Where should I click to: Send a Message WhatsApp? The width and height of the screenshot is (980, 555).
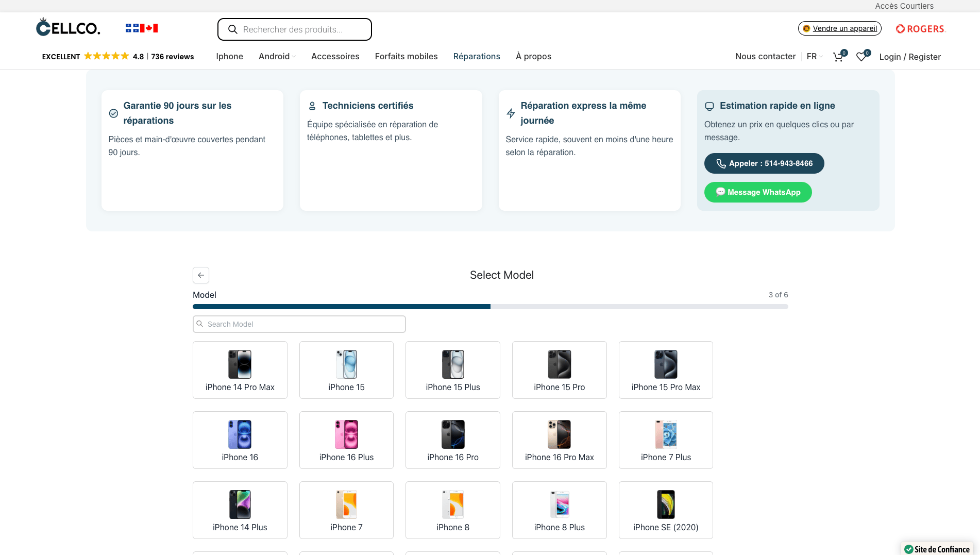coord(758,192)
